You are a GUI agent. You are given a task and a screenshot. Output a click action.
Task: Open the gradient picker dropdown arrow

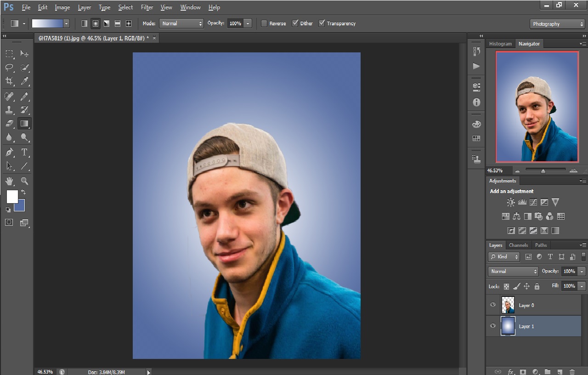[x=66, y=23]
